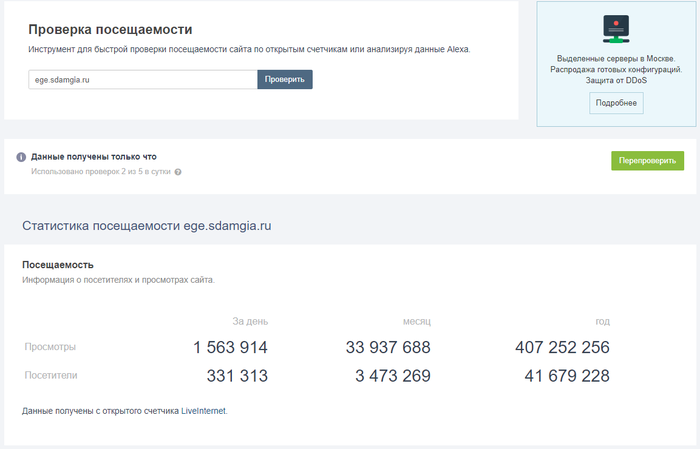Click the server icon in the ad banner
Image resolution: width=700 pixels, height=449 pixels.
(616, 30)
